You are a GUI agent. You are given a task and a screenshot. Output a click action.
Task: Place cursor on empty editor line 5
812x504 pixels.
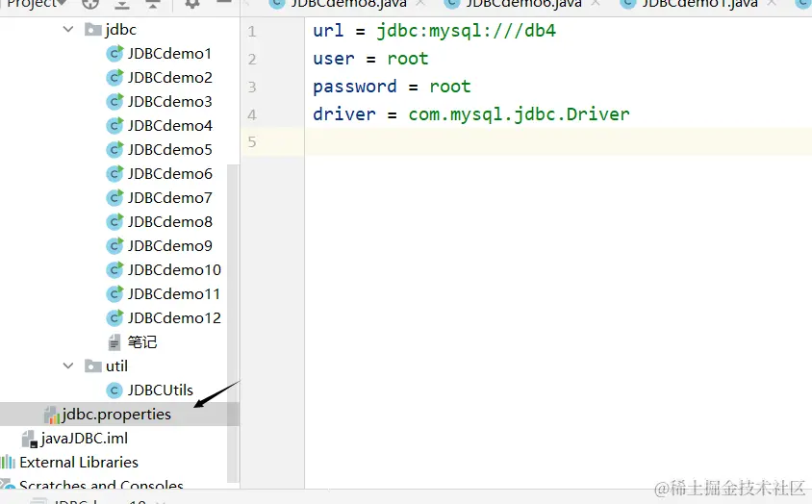558,141
